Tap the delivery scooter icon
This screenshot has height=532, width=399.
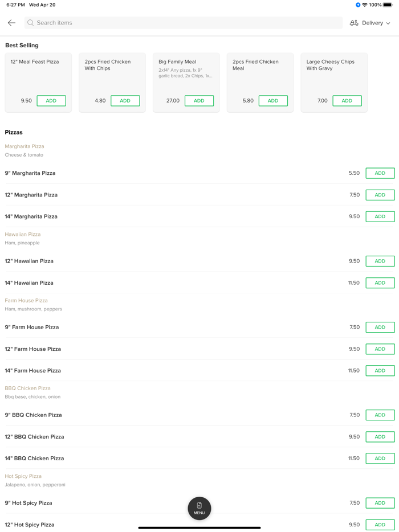[x=354, y=23]
